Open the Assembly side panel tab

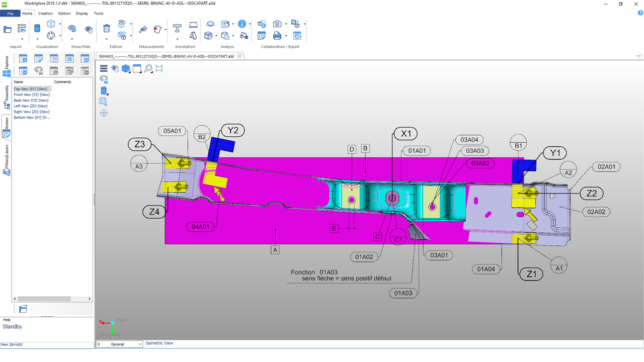(x=7, y=97)
